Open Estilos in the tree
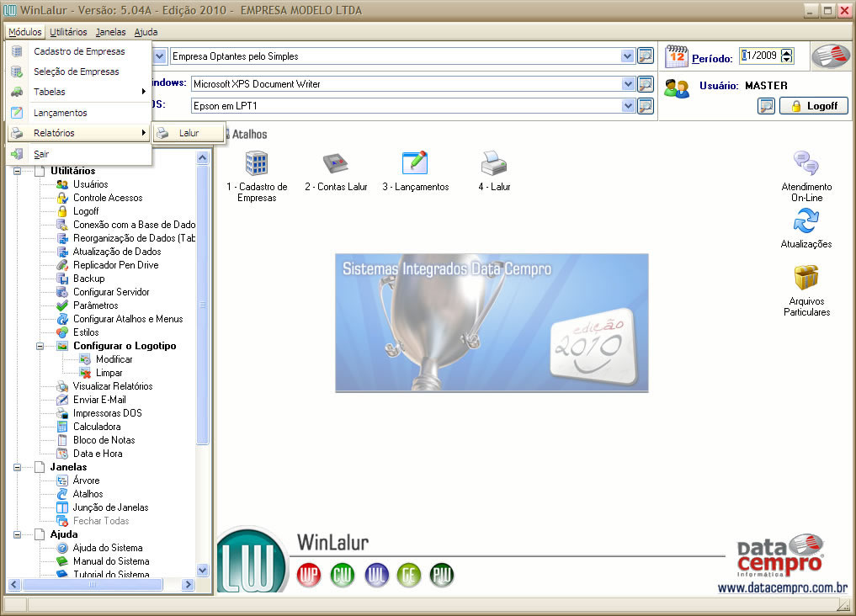 pyautogui.click(x=86, y=332)
